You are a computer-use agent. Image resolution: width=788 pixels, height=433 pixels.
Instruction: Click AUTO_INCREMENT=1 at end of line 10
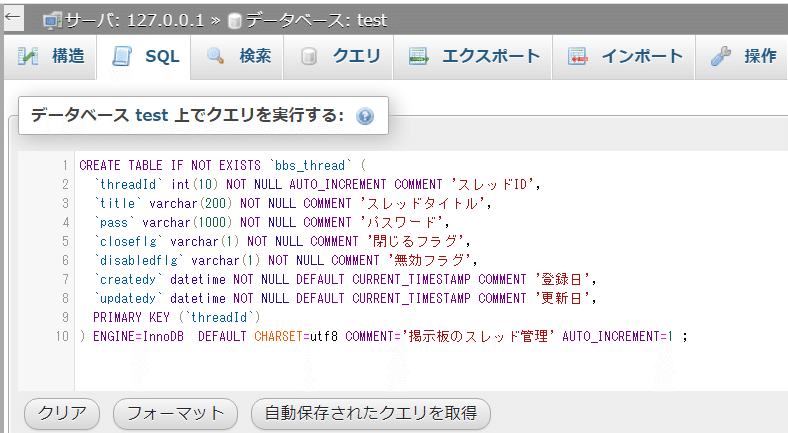pos(617,336)
